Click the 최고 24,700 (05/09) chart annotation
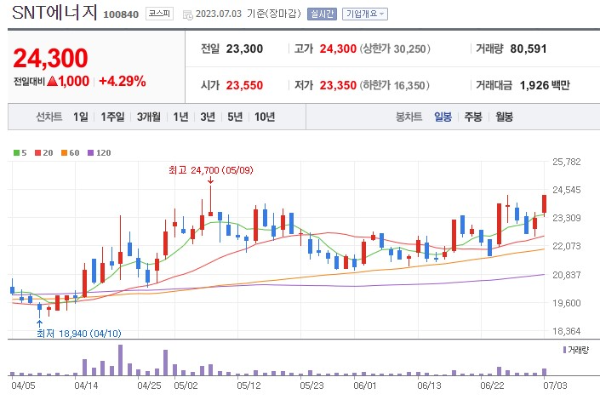Viewport: 600px width, 408px height. pos(211,170)
